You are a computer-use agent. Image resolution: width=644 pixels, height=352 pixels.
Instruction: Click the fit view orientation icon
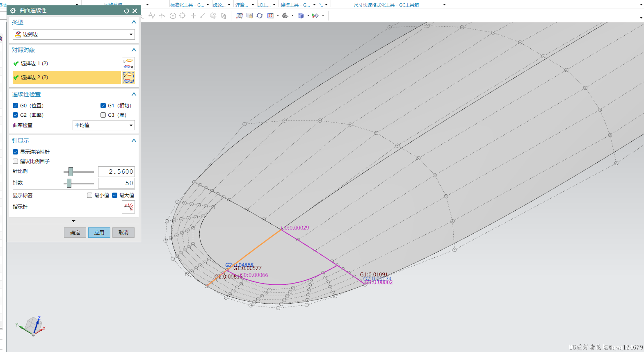[270, 16]
